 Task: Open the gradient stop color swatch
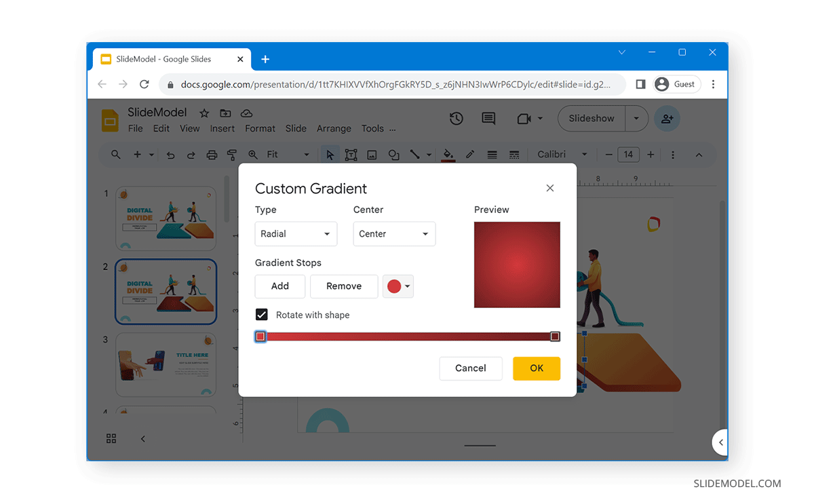(398, 286)
